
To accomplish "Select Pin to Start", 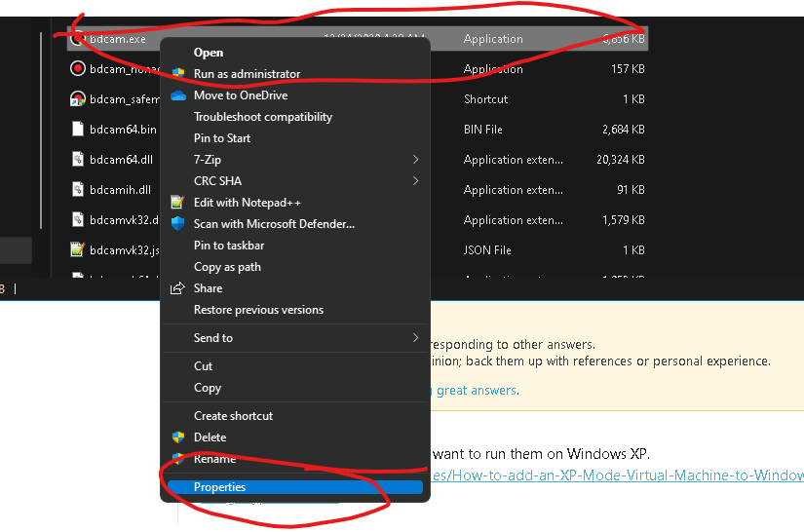I will coord(295,138).
